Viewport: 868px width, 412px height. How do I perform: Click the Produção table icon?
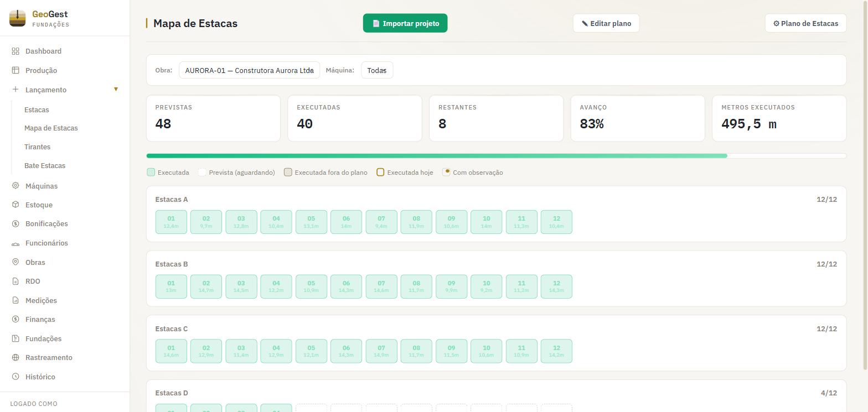pos(15,70)
